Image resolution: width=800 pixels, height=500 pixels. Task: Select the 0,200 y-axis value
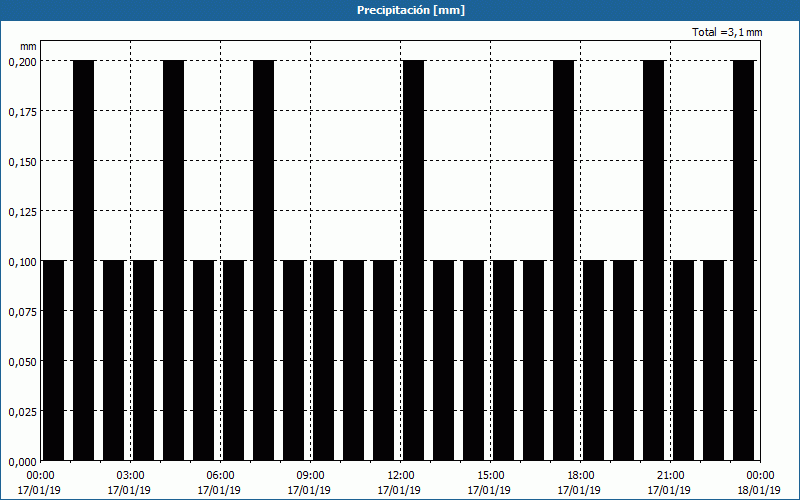[x=22, y=62]
